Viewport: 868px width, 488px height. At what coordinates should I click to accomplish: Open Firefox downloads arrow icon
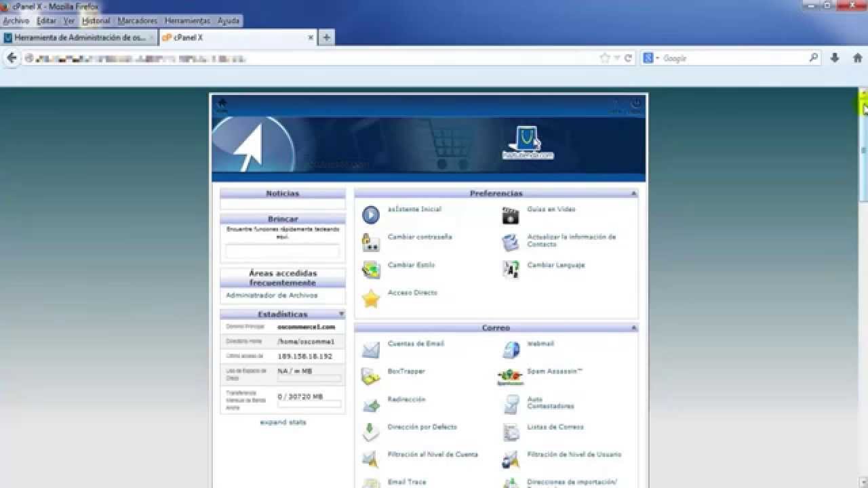(x=835, y=58)
